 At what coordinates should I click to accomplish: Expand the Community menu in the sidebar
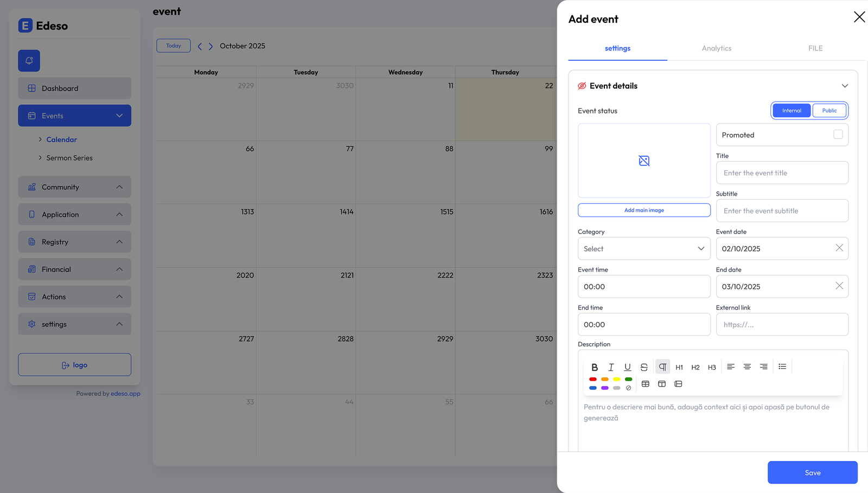pyautogui.click(x=75, y=187)
